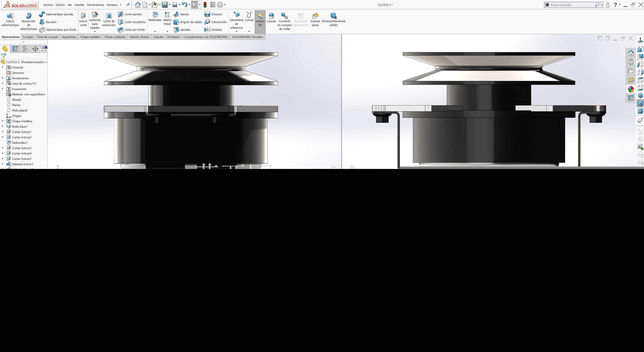Choose the Intersección tool

[x=216, y=22]
